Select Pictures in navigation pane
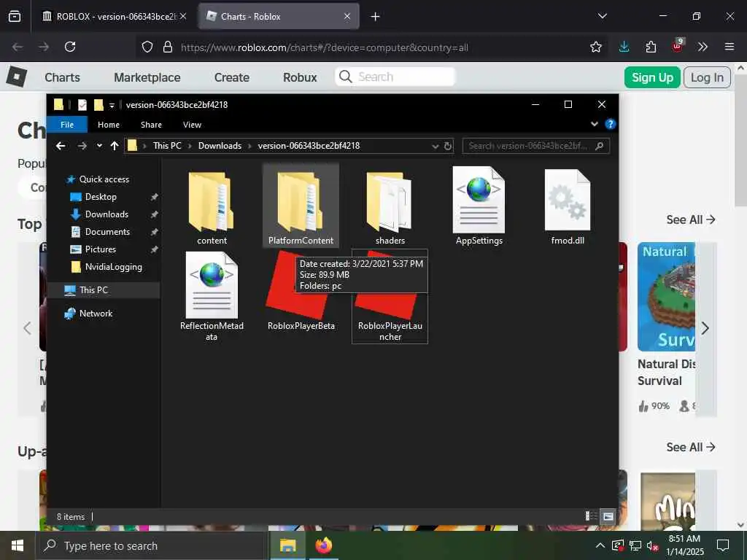Image resolution: width=747 pixels, height=560 pixels. tap(100, 249)
